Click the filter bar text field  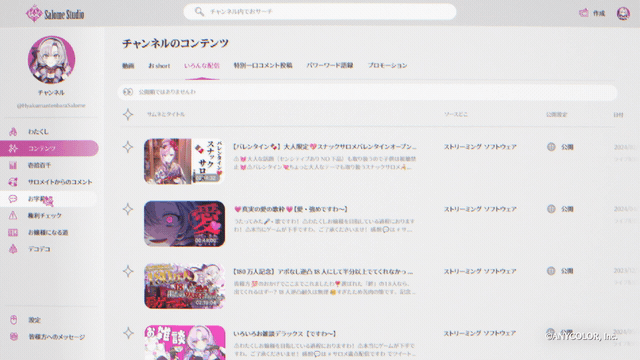point(367,92)
